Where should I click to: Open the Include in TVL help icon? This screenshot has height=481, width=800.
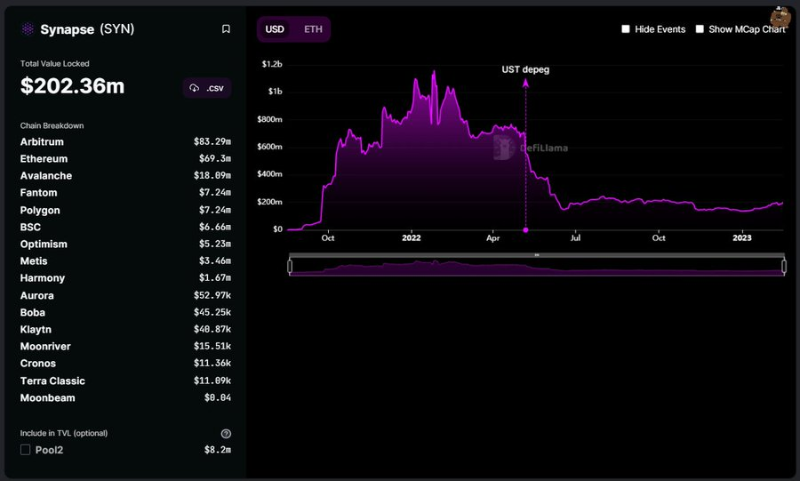(226, 433)
